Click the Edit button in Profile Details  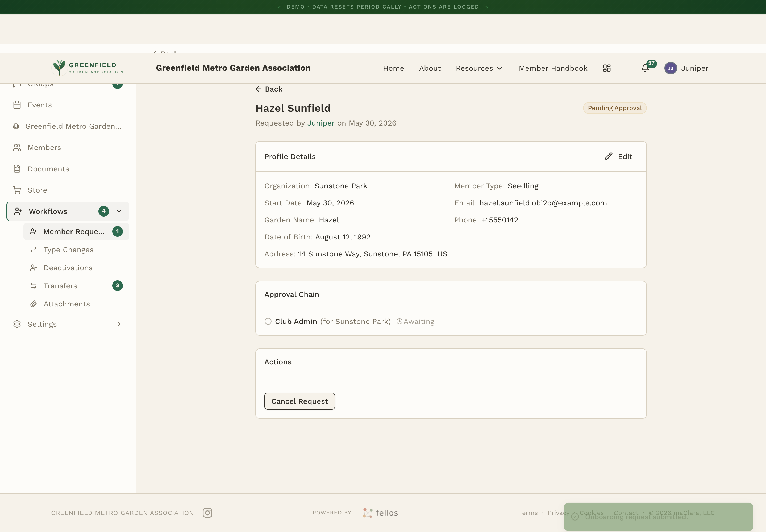click(619, 157)
